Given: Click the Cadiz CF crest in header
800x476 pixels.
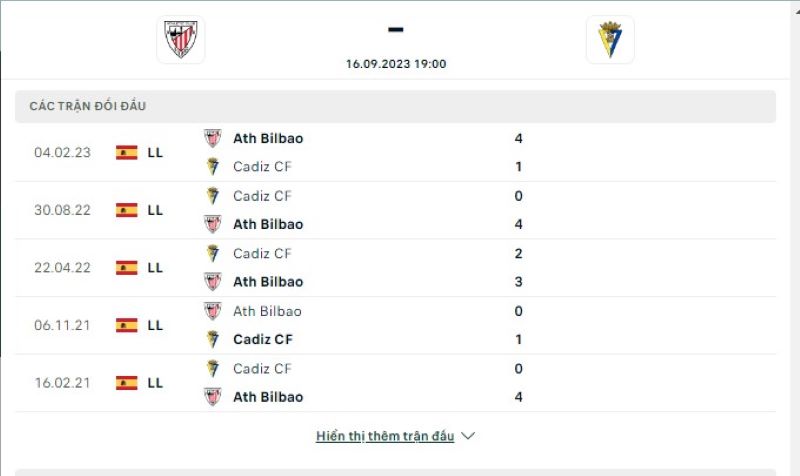Looking at the screenshot, I should [609, 39].
